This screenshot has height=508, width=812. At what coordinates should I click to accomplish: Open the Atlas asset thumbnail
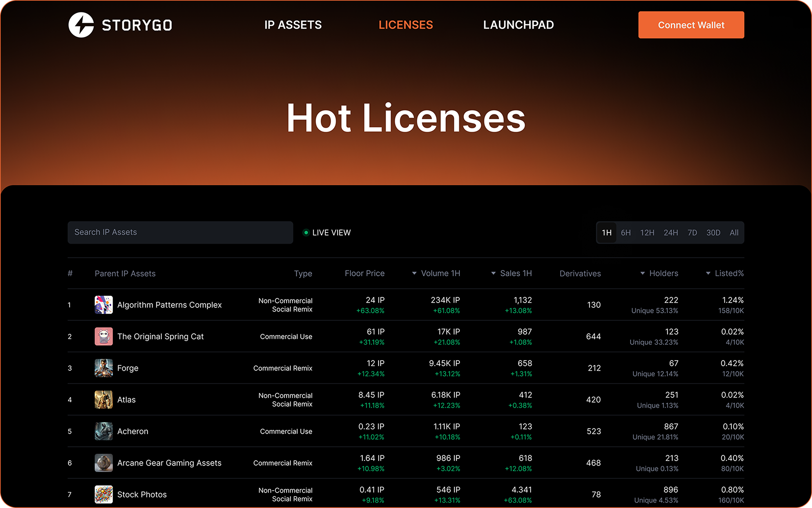[104, 400]
